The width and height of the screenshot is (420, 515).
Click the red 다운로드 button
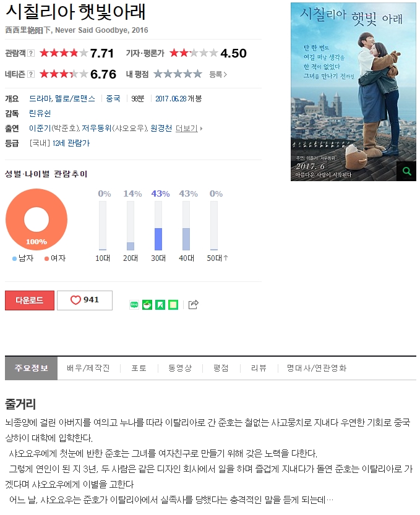pos(30,300)
